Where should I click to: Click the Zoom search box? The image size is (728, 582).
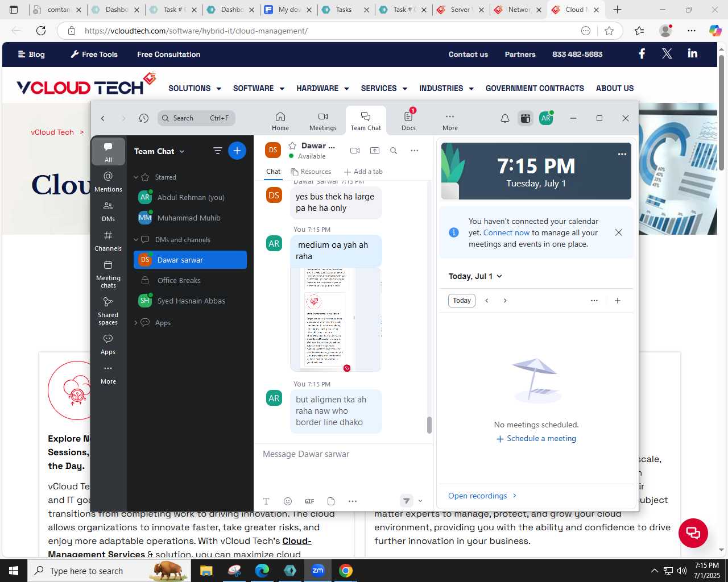tap(196, 118)
